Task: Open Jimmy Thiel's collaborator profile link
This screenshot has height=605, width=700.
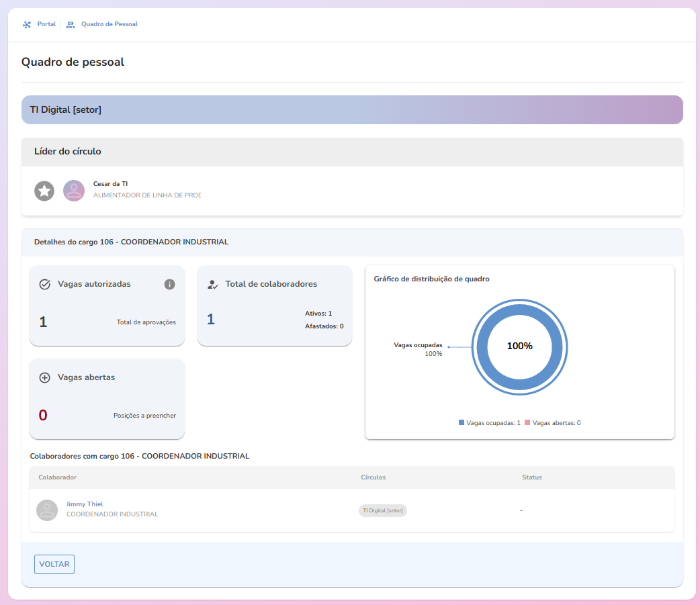Action: click(85, 504)
